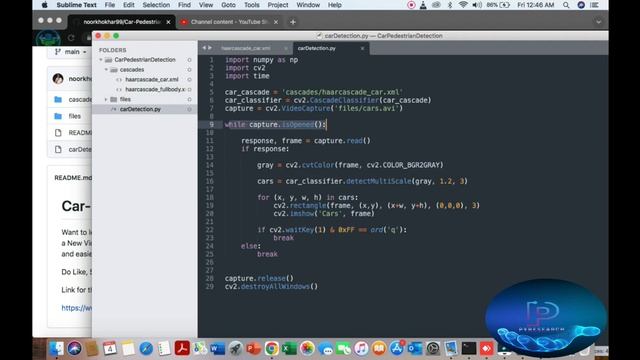Switch to the noorkhokhar99/Car-Pedestrian browser tab

tap(122, 22)
